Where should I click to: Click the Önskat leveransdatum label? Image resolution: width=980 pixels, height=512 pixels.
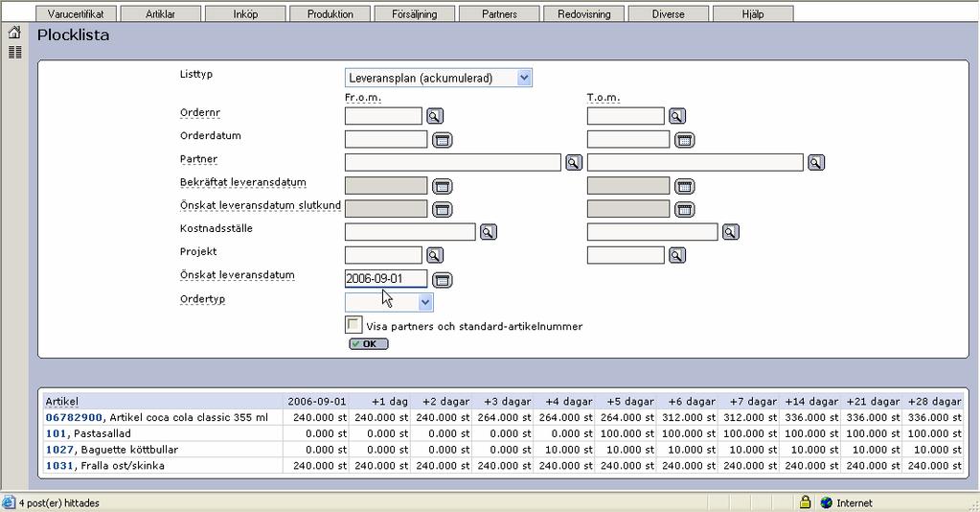tap(237, 275)
